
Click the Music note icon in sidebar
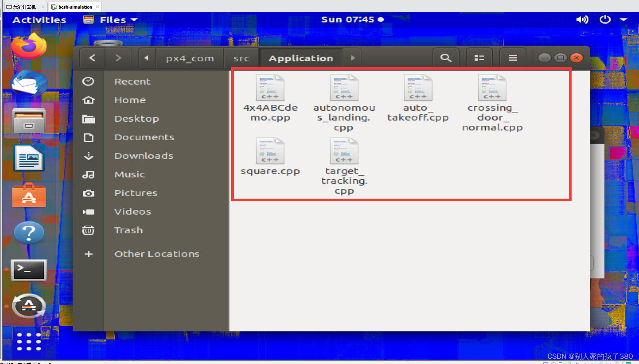coord(88,175)
